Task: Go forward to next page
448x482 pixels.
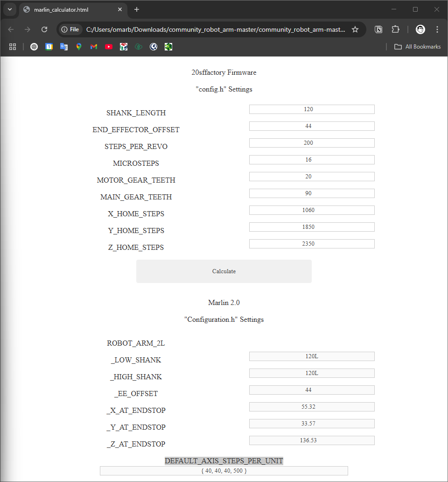Action: pos(28,29)
